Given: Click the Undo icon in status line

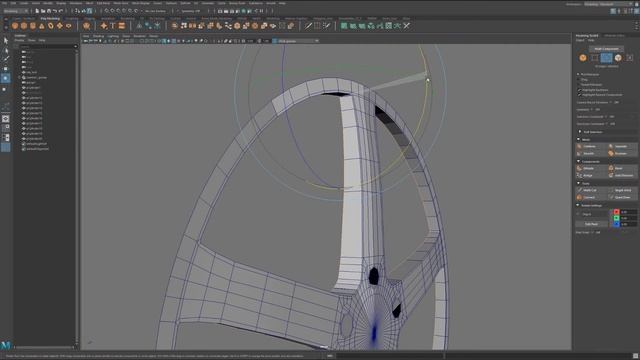Looking at the screenshot, I should point(55,11).
